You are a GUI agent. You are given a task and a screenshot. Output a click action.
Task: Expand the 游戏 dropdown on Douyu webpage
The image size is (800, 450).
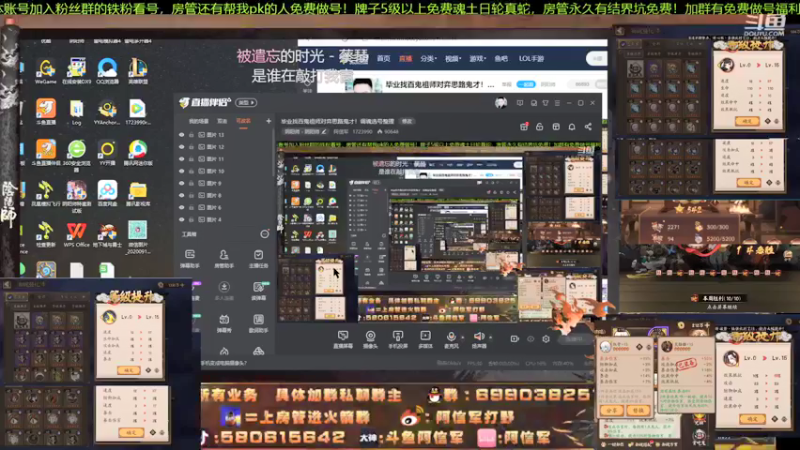tap(478, 59)
